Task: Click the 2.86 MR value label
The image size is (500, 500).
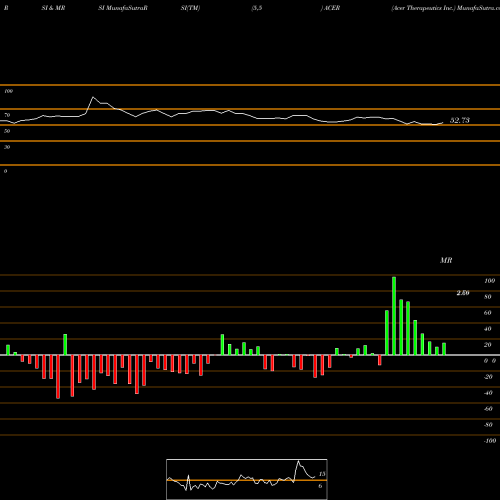Action: pyautogui.click(x=463, y=293)
